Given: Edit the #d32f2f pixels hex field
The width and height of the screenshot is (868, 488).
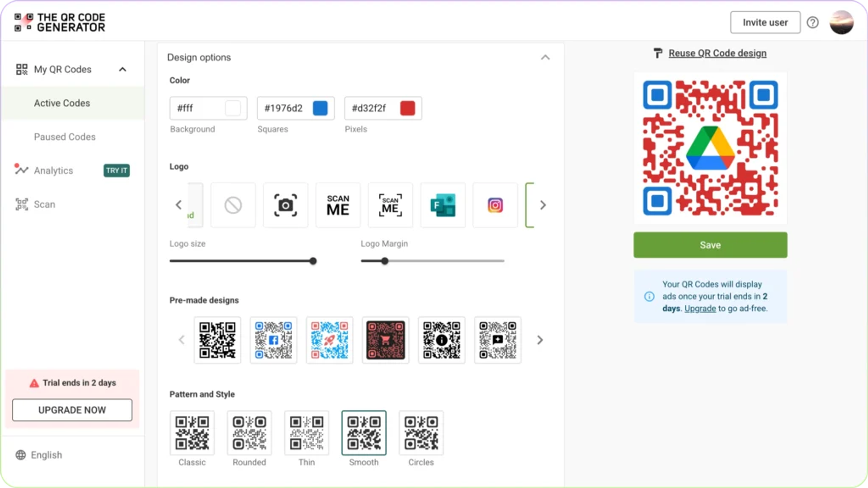Looking at the screenshot, I should (383, 108).
